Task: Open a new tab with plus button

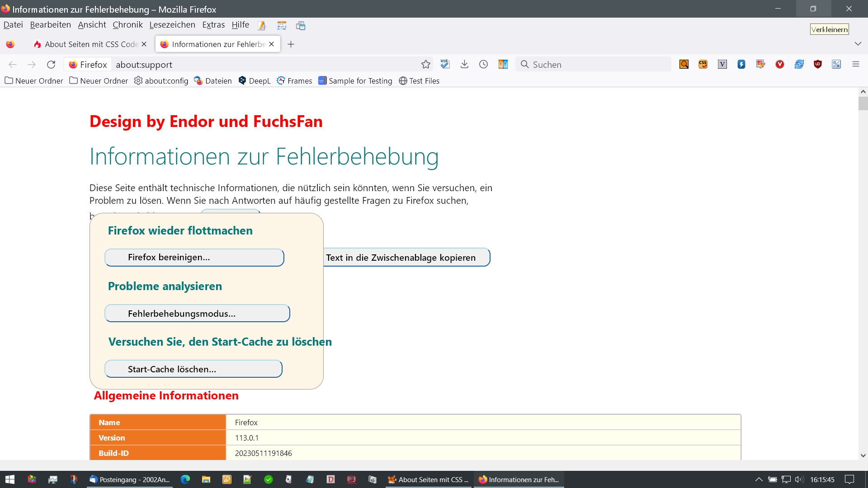Action: coord(291,44)
